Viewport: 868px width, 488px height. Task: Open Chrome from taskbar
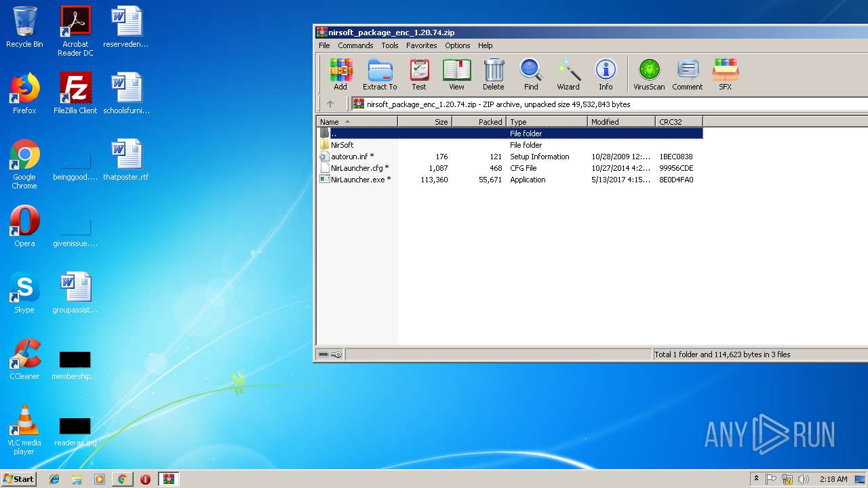[x=122, y=479]
